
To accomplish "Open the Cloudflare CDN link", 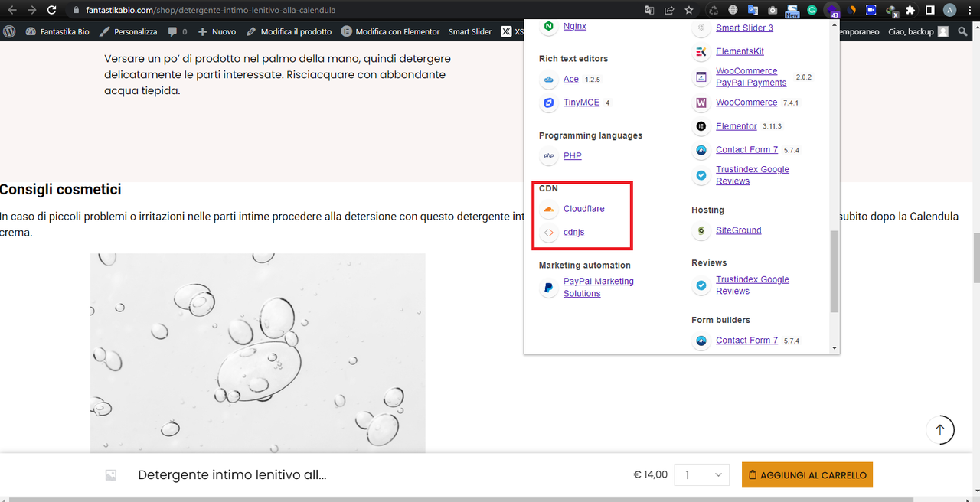I will coord(584,209).
